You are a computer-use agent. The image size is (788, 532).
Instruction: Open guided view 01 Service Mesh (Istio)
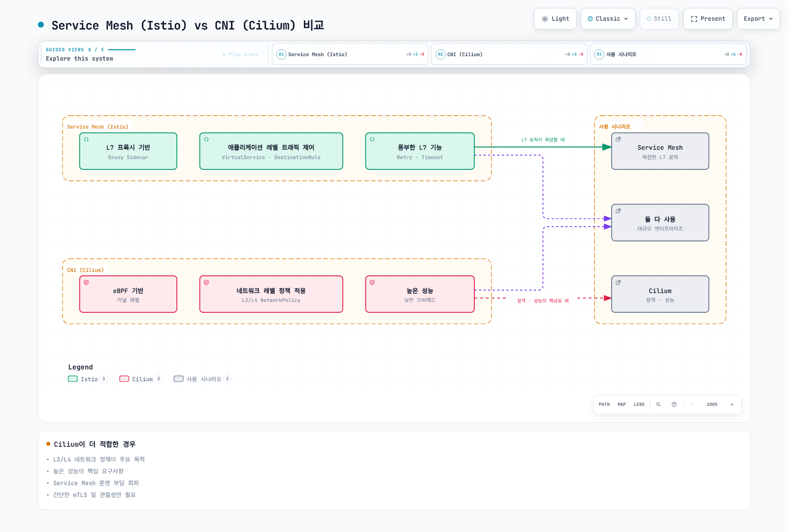[x=350, y=54]
